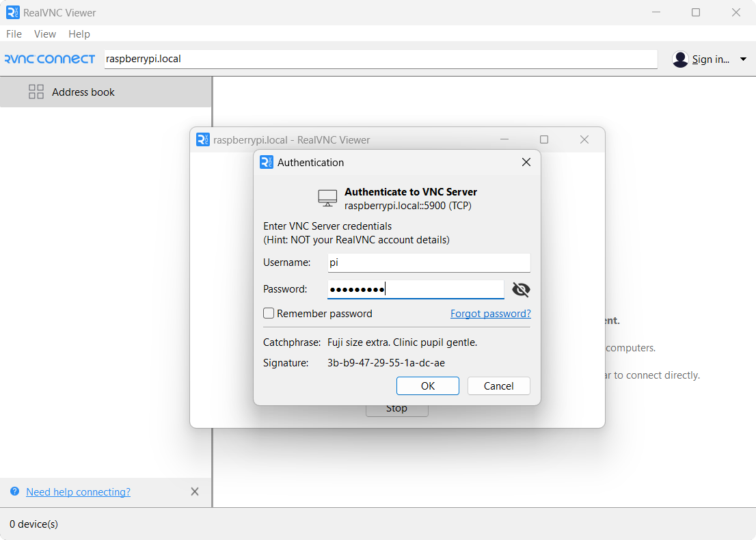Viewport: 756px width, 540px height.
Task: Click the RealVNC icon in the raspberrypi.local window title bar
Action: coord(202,139)
